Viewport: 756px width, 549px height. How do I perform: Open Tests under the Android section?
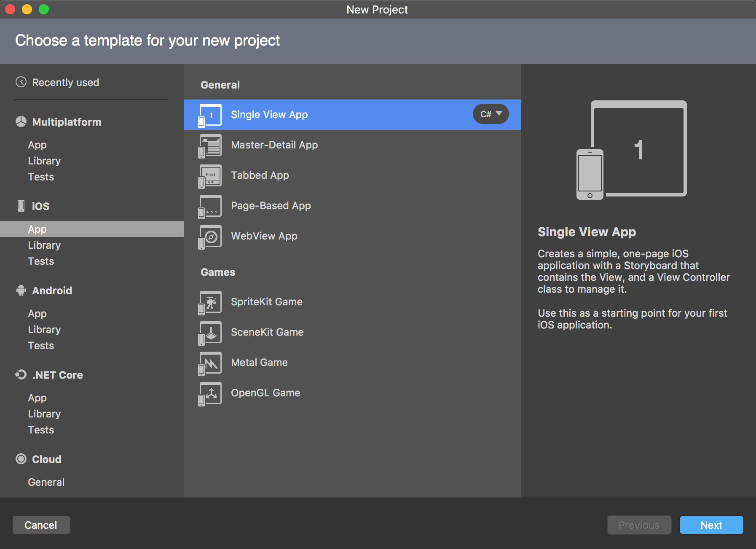point(41,345)
